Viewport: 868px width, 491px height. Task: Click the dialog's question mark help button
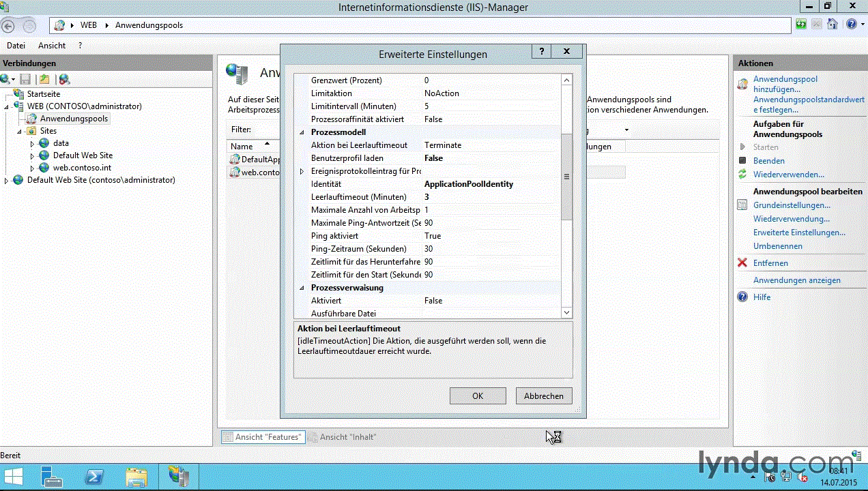coord(541,52)
